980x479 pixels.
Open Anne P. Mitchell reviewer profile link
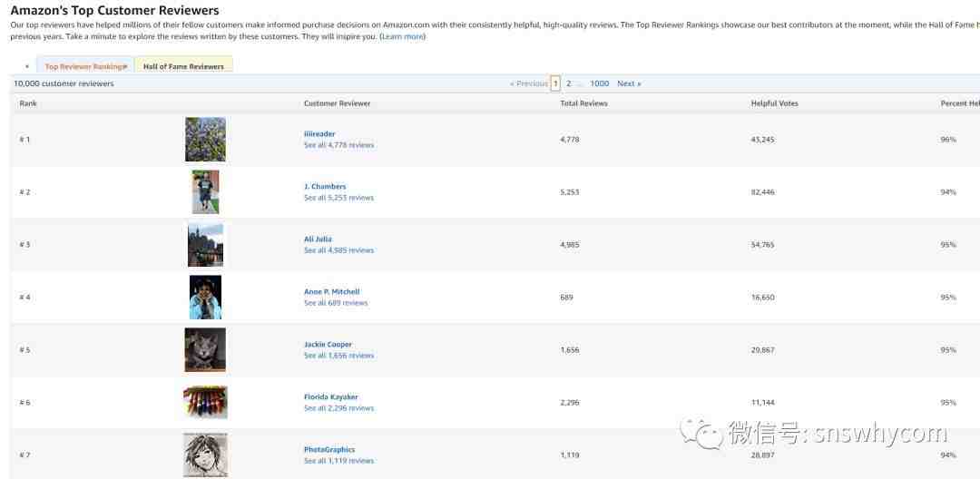tap(332, 291)
